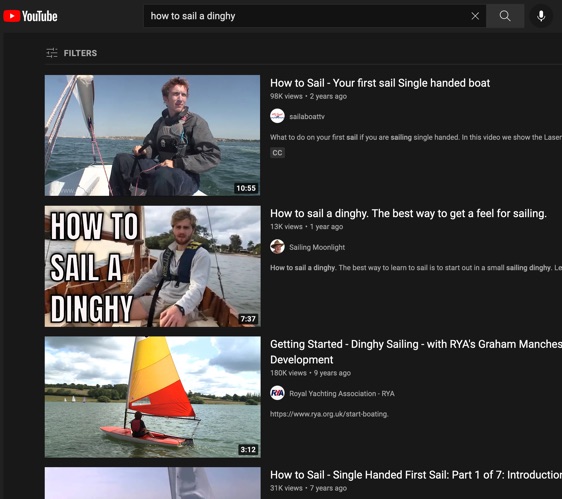The width and height of the screenshot is (562, 499).
Task: Open the Royal Yachting Association RYA avatar
Action: [x=277, y=393]
